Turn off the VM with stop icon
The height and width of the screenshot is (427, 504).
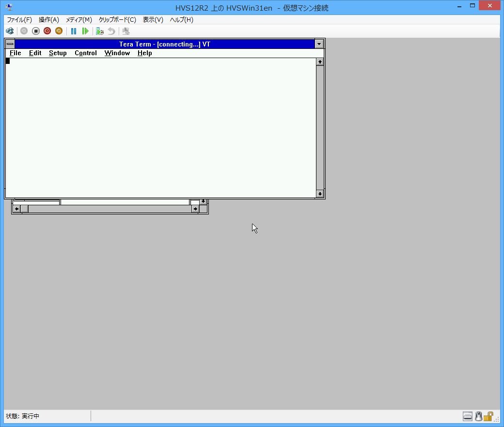pyautogui.click(x=36, y=31)
